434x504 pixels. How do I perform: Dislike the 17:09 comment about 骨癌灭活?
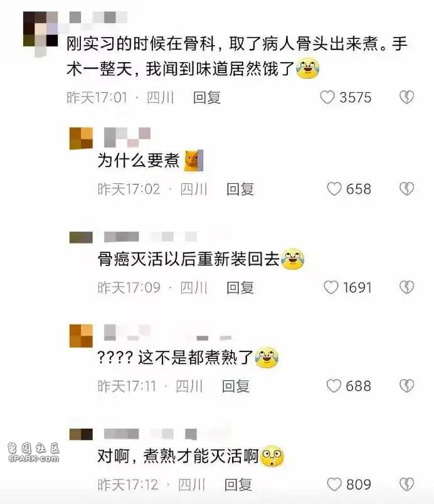point(406,287)
